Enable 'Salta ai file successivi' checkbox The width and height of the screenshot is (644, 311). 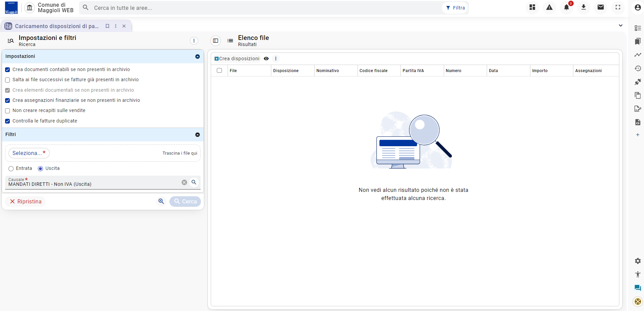point(7,80)
